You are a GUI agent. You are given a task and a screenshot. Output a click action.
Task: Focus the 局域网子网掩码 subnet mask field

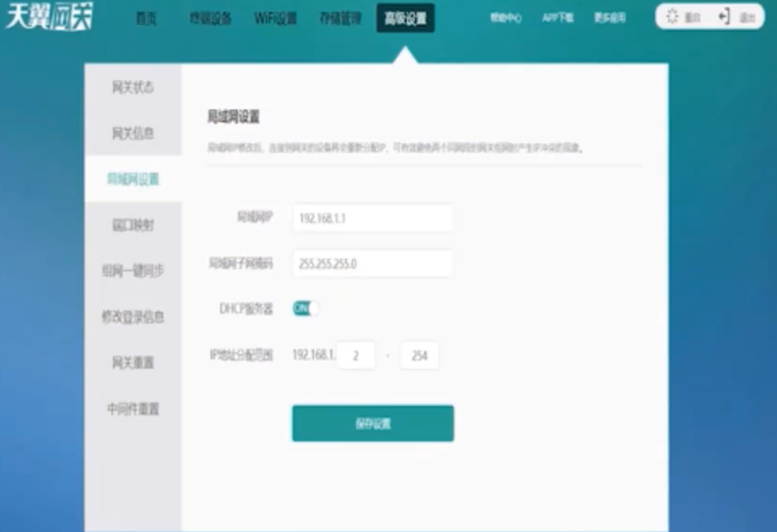point(372,264)
